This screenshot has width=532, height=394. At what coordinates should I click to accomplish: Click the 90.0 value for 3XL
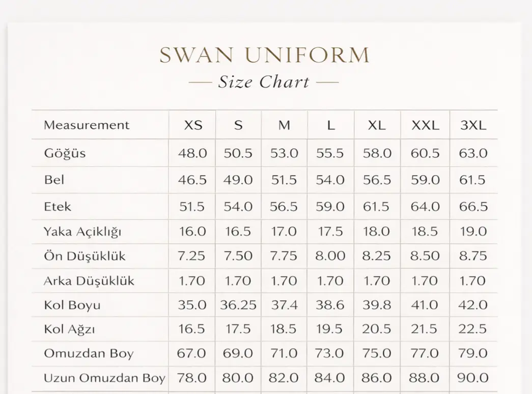point(473,378)
